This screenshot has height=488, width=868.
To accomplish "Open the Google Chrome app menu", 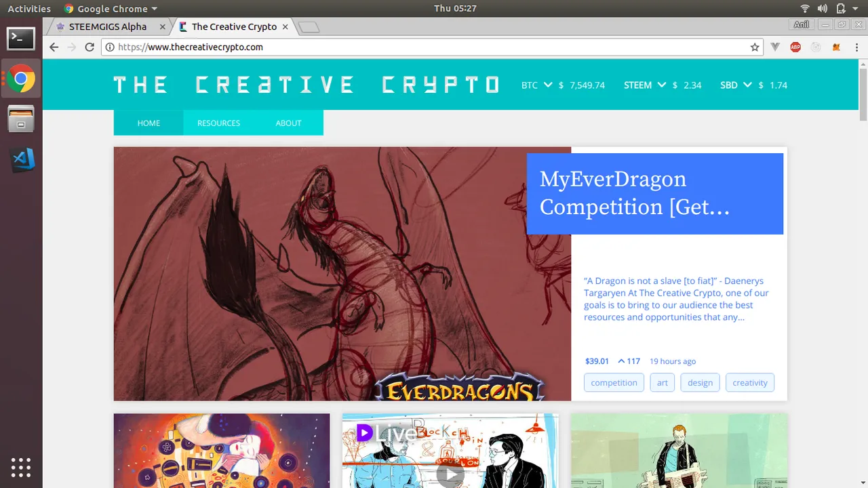I will (111, 9).
